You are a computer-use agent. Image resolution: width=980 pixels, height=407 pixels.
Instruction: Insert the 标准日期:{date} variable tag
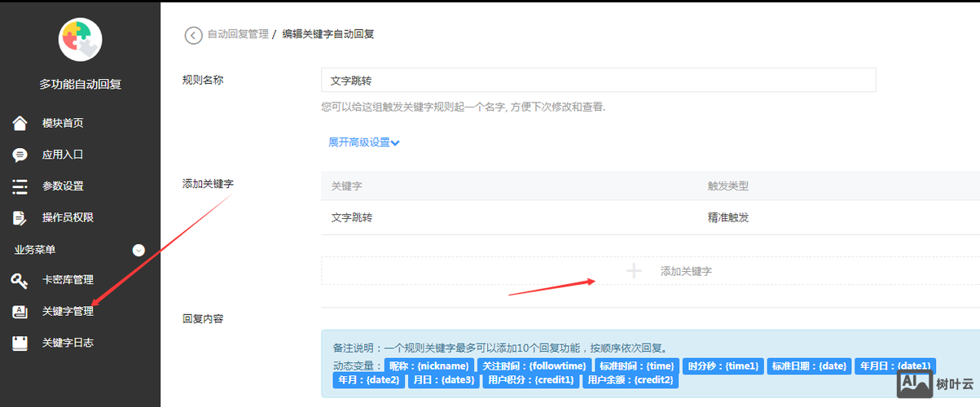pyautogui.click(x=809, y=366)
